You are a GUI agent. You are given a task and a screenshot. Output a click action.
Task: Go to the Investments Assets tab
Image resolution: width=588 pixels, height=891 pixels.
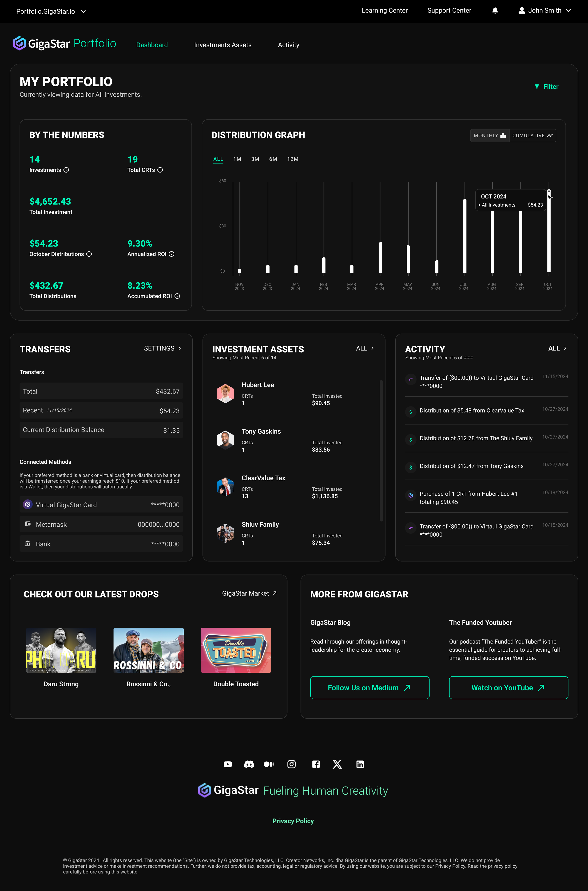(x=223, y=45)
